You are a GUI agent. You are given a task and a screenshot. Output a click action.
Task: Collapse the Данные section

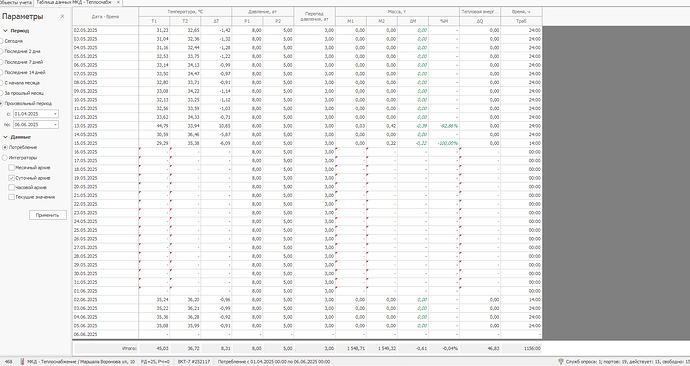[x=6, y=137]
